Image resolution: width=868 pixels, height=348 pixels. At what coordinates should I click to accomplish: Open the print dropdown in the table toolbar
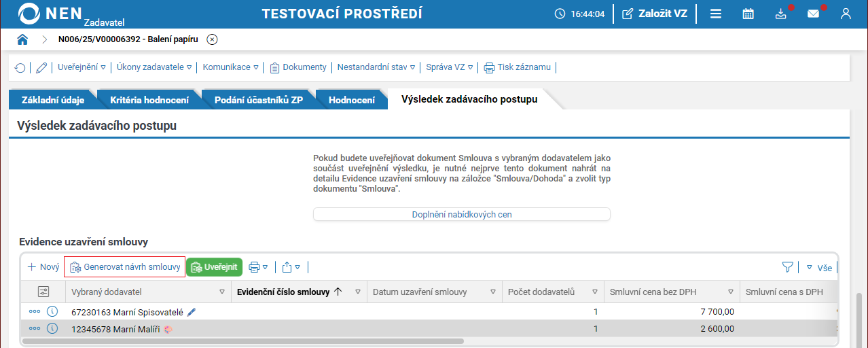coord(258,267)
